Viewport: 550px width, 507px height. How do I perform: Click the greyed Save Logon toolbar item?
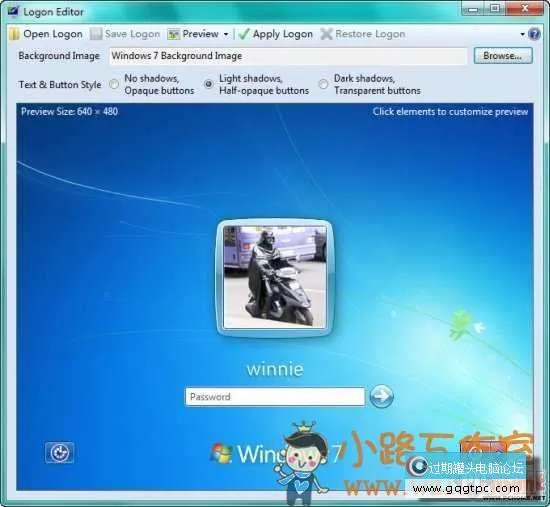[x=125, y=34]
